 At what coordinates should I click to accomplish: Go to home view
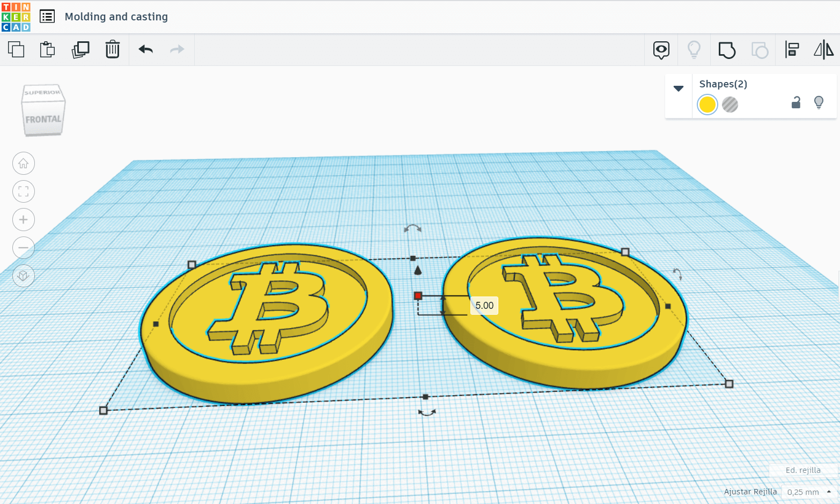click(24, 164)
